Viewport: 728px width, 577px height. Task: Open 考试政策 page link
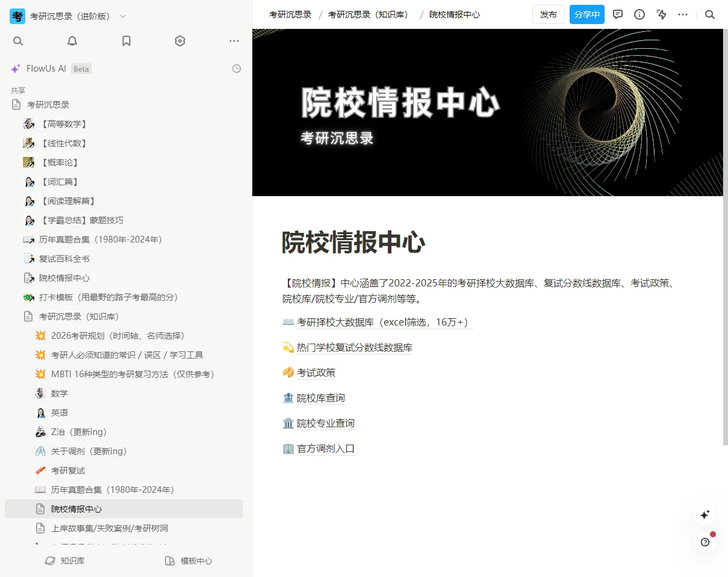click(316, 372)
